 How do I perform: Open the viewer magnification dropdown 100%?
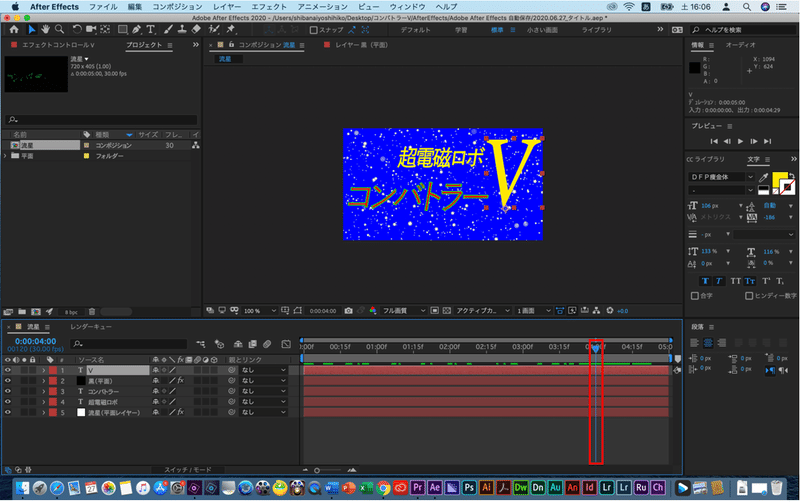[x=260, y=311]
